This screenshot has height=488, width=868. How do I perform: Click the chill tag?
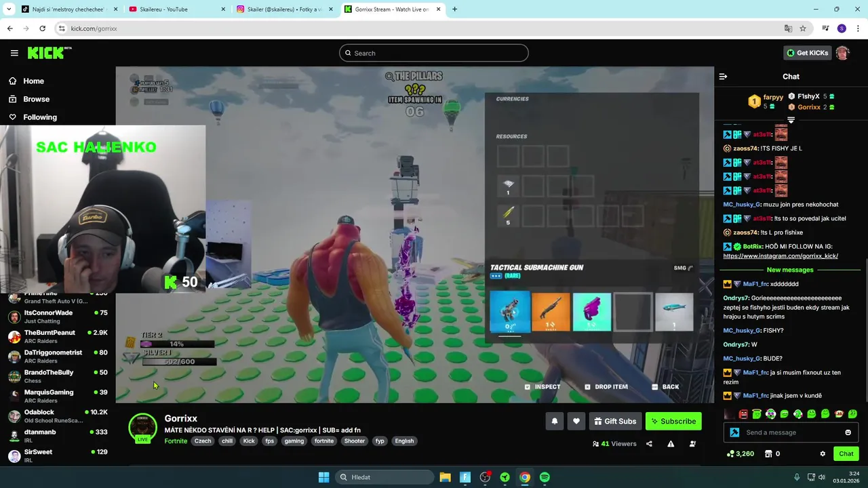click(227, 441)
